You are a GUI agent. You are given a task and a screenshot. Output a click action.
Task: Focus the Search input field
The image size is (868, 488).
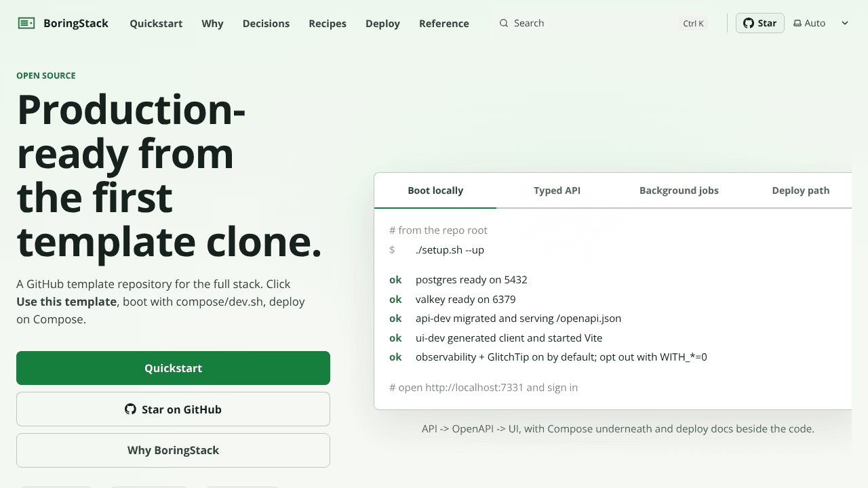coord(601,23)
